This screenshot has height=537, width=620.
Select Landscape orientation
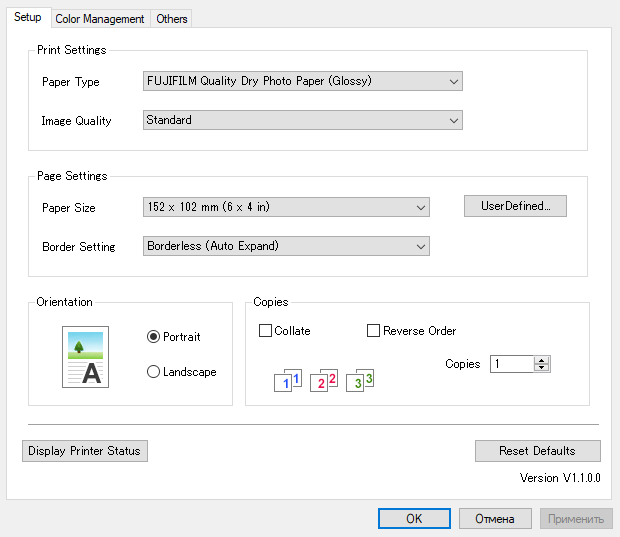click(x=154, y=372)
